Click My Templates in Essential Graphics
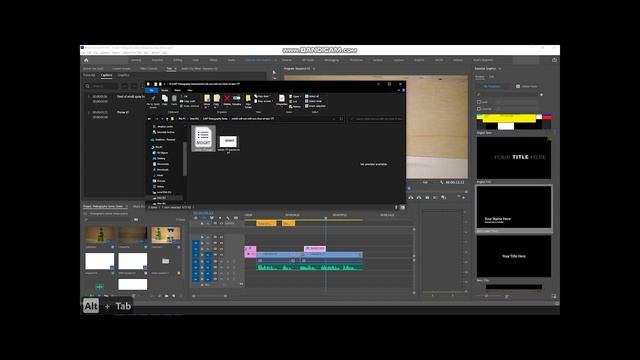The image size is (640, 360). 493,86
